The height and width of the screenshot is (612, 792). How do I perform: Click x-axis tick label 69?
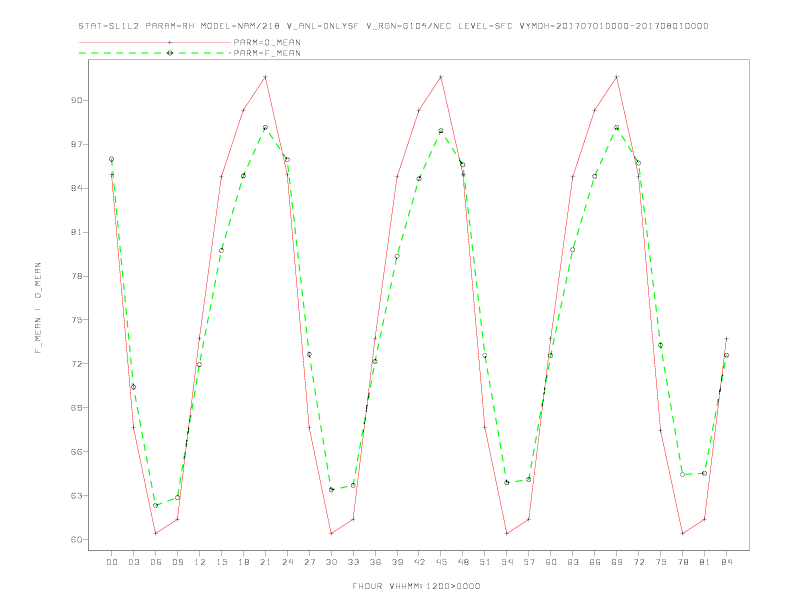[x=617, y=562]
